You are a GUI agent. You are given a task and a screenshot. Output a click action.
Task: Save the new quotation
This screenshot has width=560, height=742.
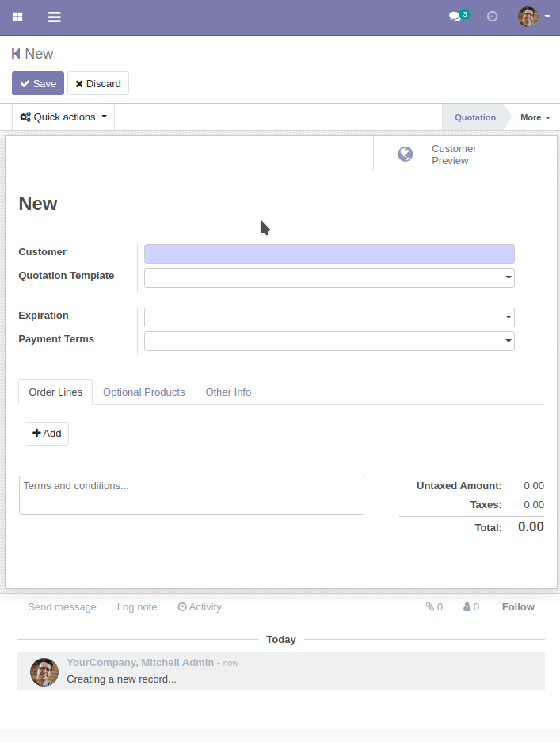click(37, 82)
